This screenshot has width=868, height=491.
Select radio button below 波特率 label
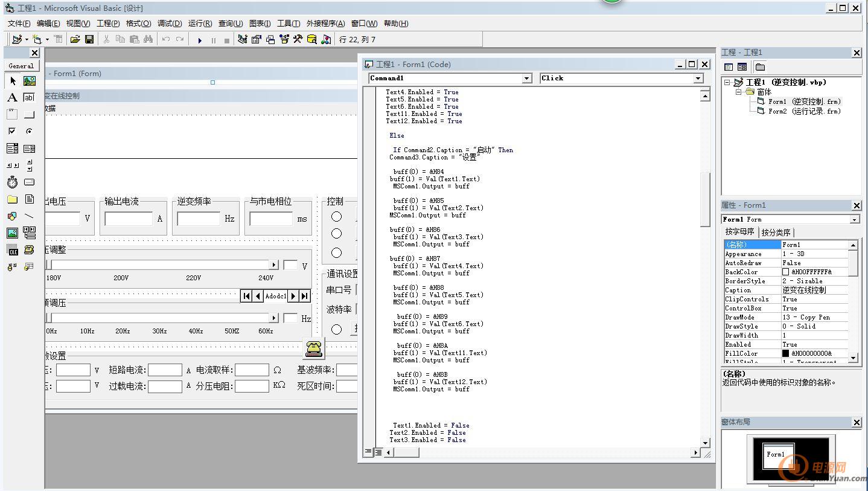click(x=336, y=329)
